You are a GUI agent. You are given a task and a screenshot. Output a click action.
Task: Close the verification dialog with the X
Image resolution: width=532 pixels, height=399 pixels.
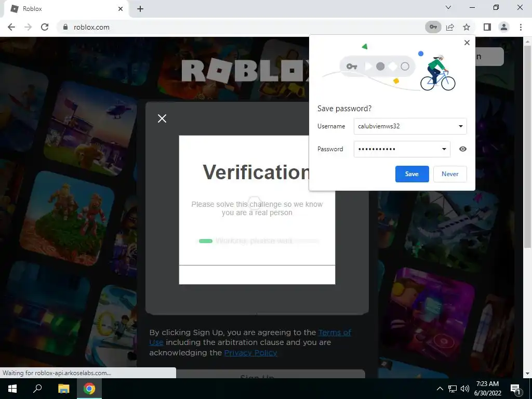[162, 118]
